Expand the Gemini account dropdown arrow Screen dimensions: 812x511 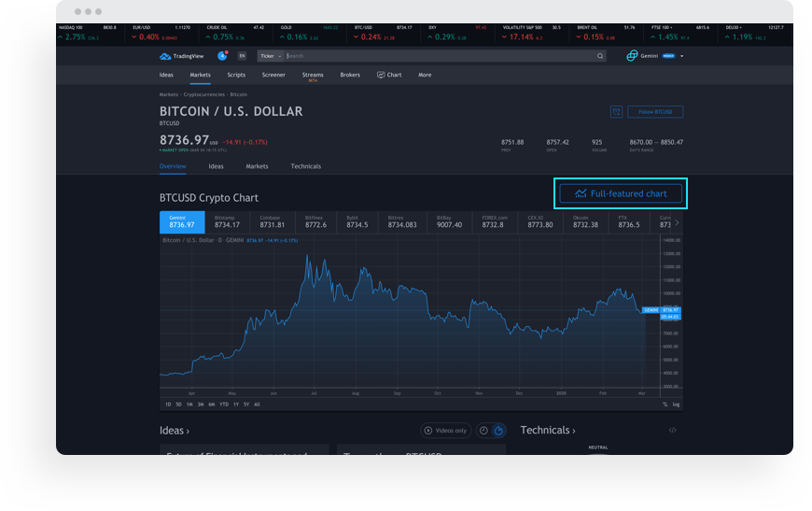pos(681,56)
